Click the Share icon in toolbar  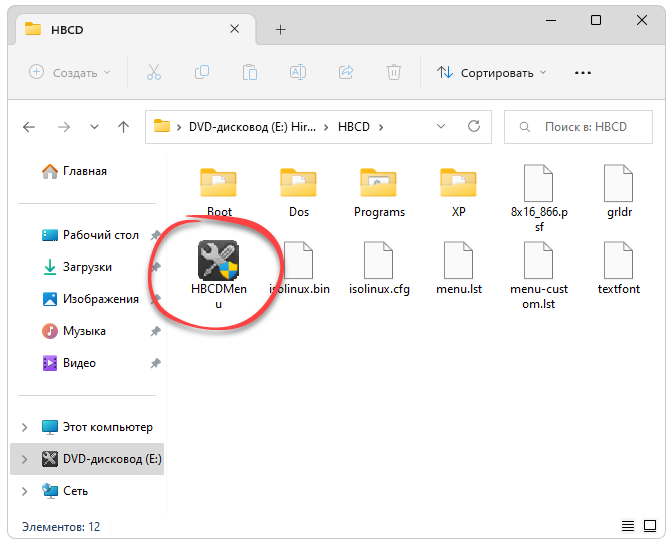(346, 73)
